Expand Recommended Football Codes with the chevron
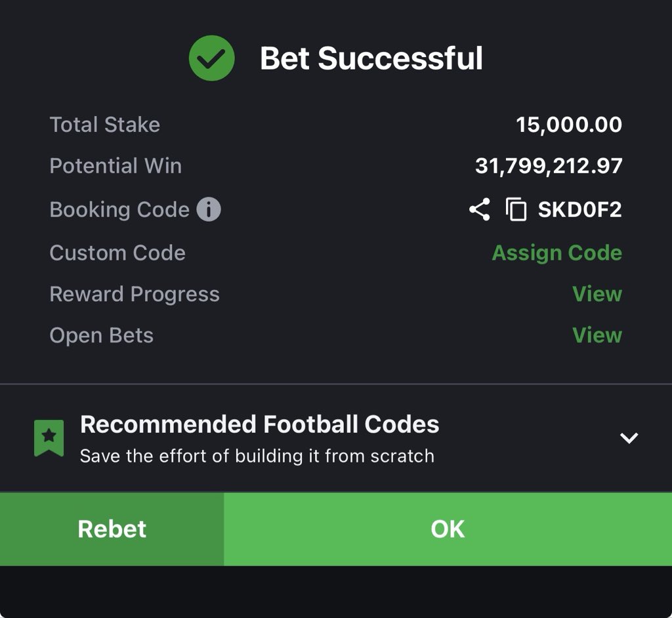Screen dimensions: 672x618 [x=629, y=438]
